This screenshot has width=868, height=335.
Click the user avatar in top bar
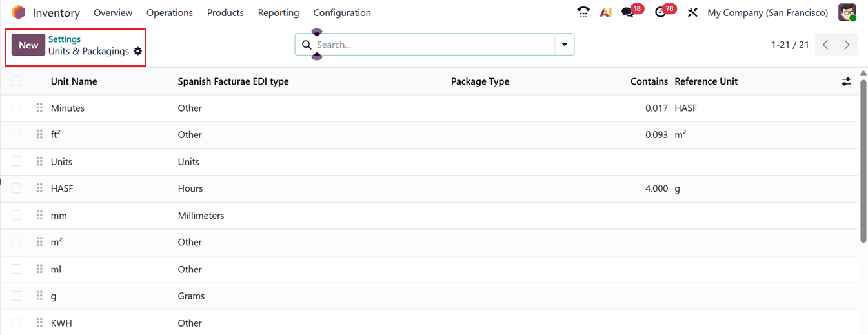[847, 13]
